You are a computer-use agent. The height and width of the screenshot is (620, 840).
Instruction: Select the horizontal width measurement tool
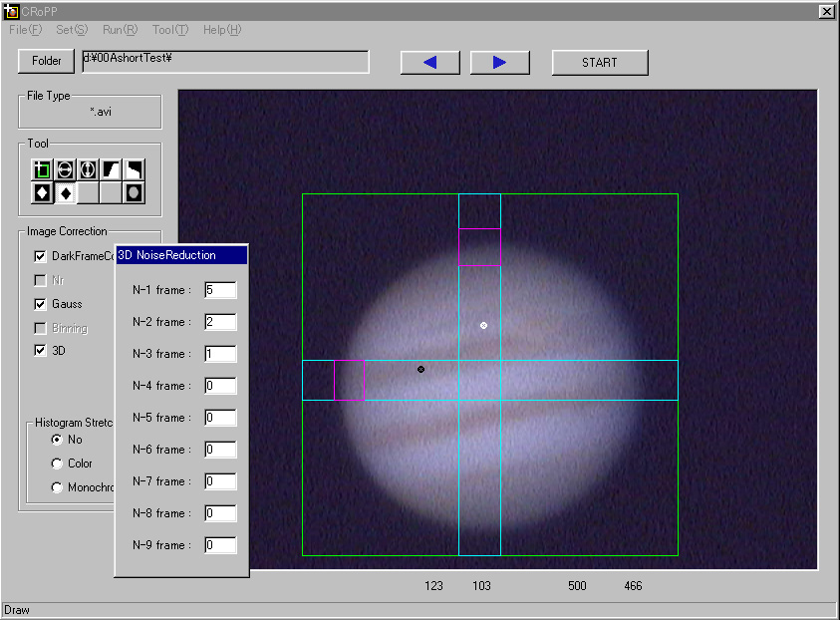tap(65, 169)
